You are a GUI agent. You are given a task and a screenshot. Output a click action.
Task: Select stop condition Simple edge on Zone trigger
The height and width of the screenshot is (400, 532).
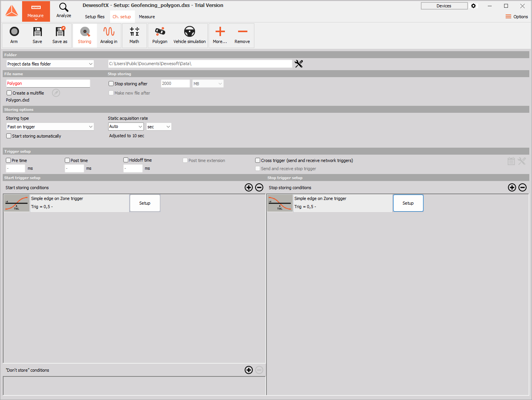pyautogui.click(x=320, y=198)
